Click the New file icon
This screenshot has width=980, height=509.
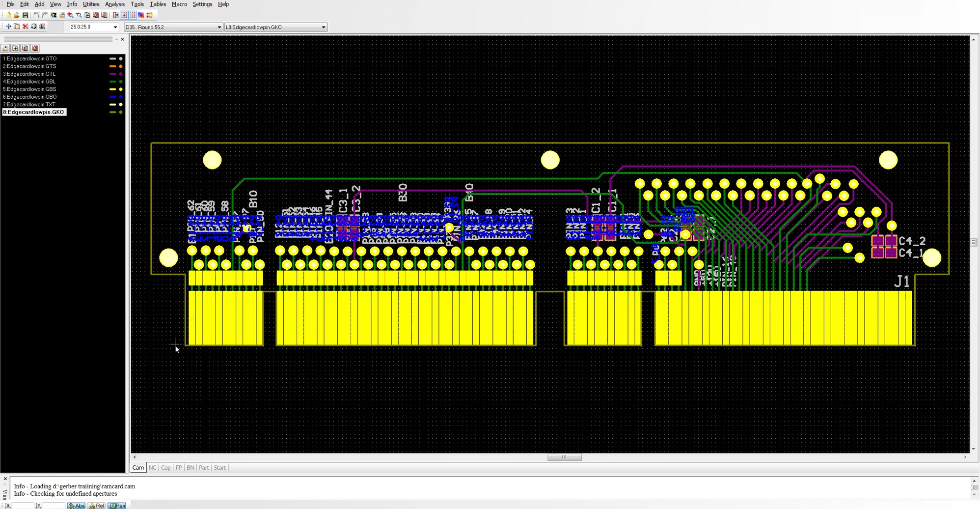point(8,15)
